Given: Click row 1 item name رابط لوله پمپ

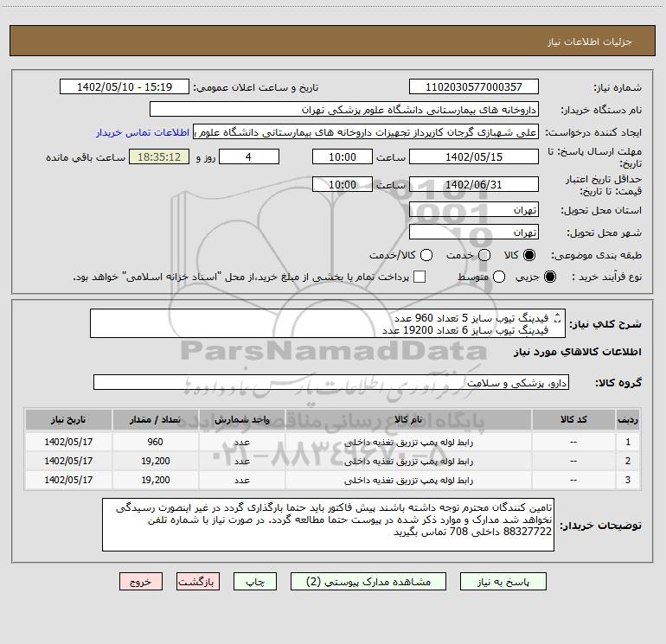Looking at the screenshot, I should click(408, 442).
